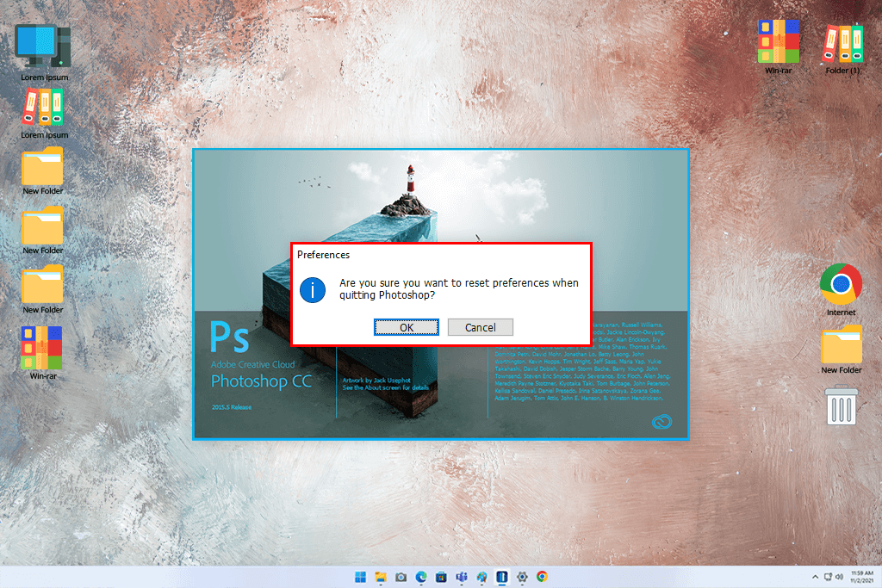Image resolution: width=882 pixels, height=588 pixels.
Task: Click '2015.5 Release' text on splash
Action: (232, 407)
